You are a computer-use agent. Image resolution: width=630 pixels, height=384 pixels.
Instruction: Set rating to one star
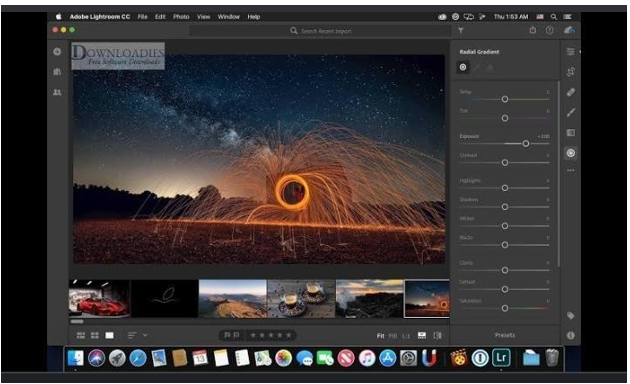[x=253, y=335]
